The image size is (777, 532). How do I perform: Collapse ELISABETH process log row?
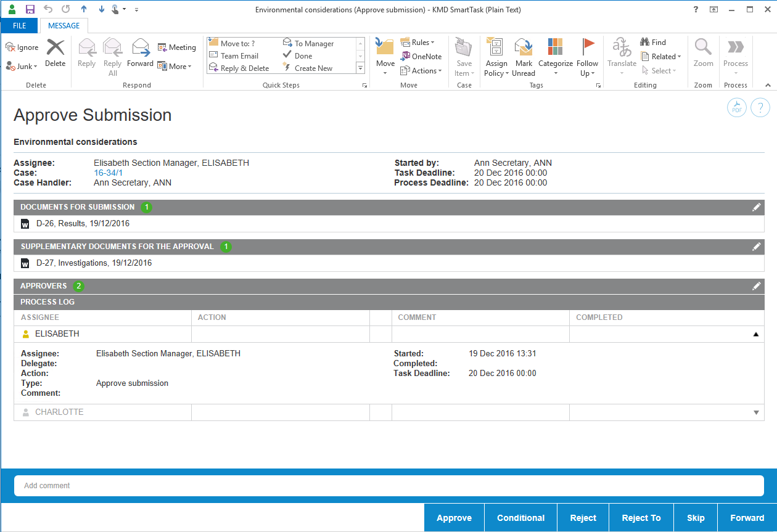click(756, 334)
